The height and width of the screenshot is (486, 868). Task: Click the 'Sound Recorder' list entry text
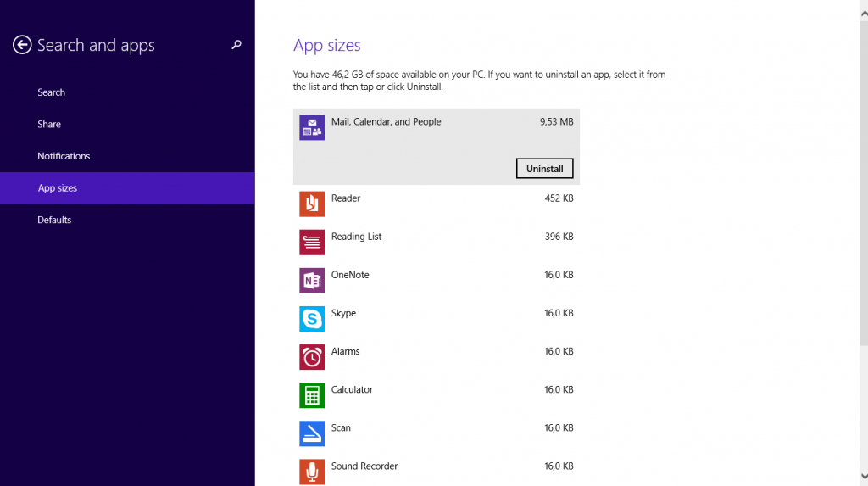click(364, 466)
